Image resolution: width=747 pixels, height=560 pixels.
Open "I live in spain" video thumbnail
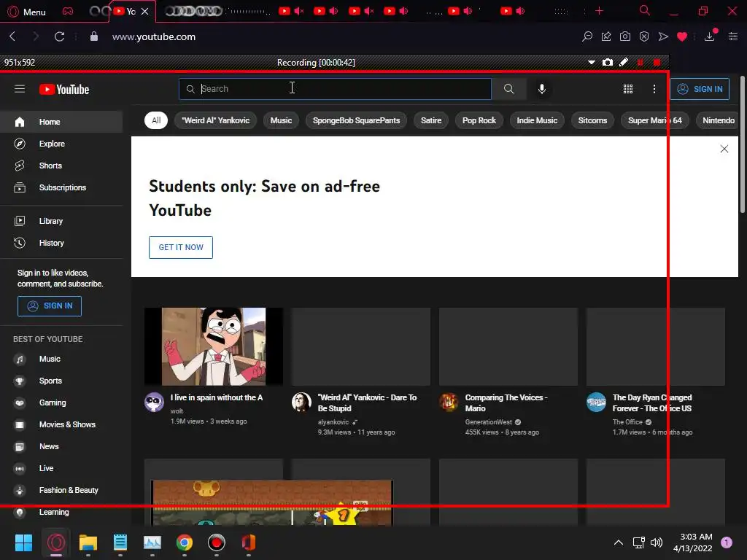pyautogui.click(x=214, y=346)
